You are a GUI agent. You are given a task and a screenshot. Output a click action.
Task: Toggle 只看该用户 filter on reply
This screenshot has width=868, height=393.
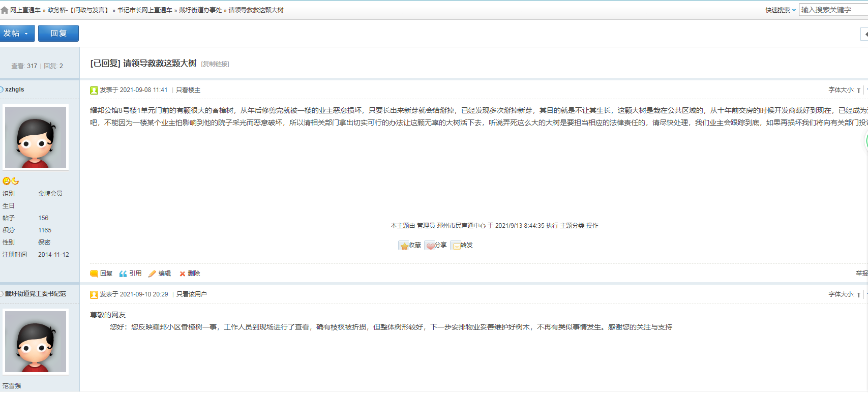pos(192,294)
